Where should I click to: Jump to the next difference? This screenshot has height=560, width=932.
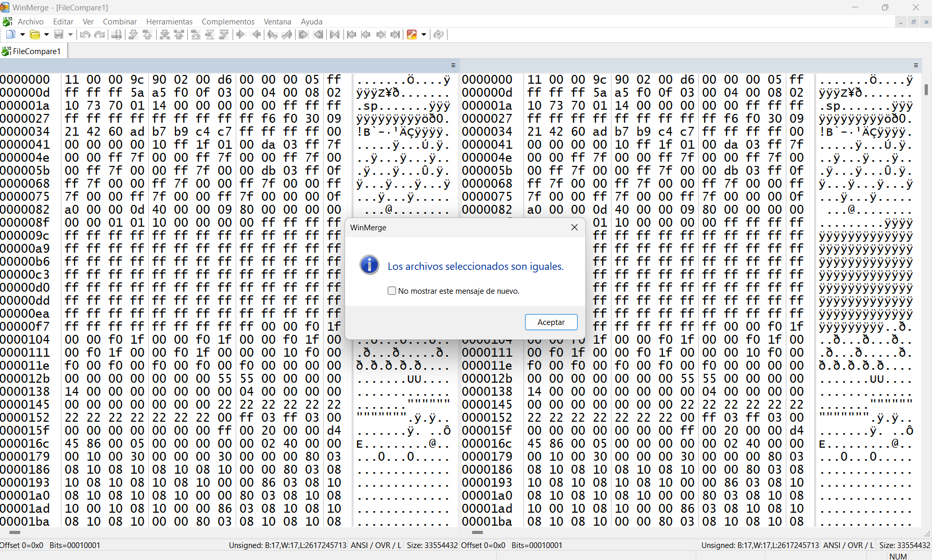(x=133, y=34)
